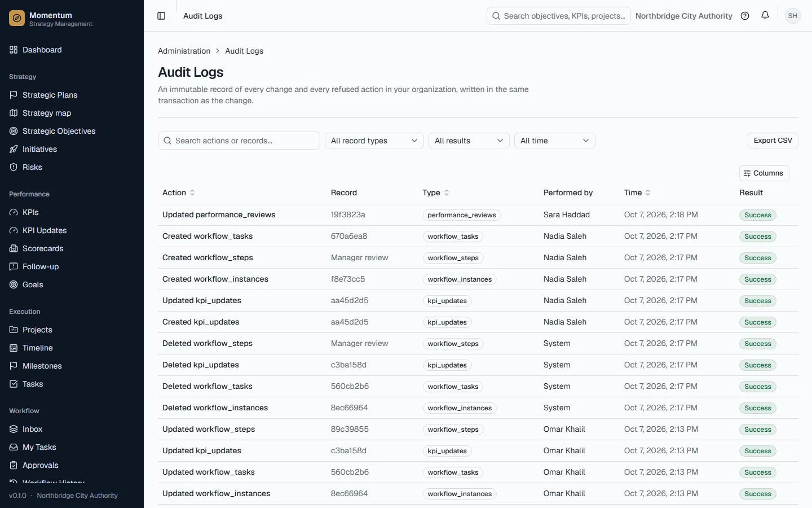812x508 pixels.
Task: Focus the global search objectives field
Action: point(559,16)
